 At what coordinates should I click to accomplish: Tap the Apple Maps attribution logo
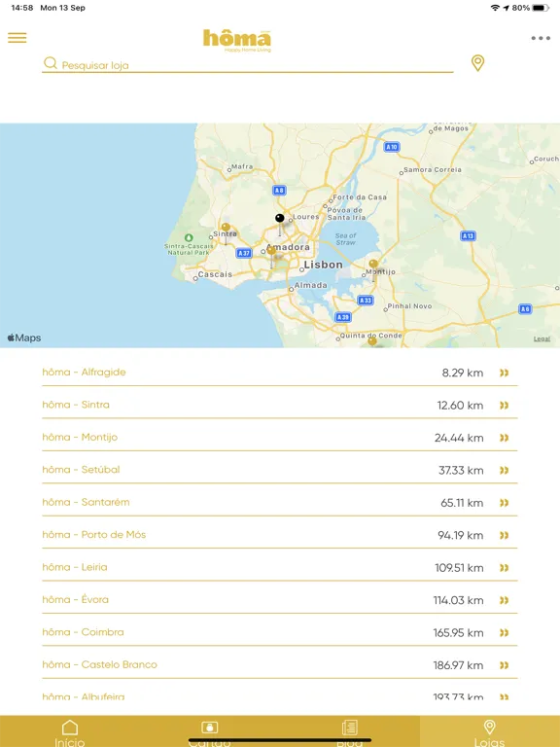pyautogui.click(x=24, y=338)
